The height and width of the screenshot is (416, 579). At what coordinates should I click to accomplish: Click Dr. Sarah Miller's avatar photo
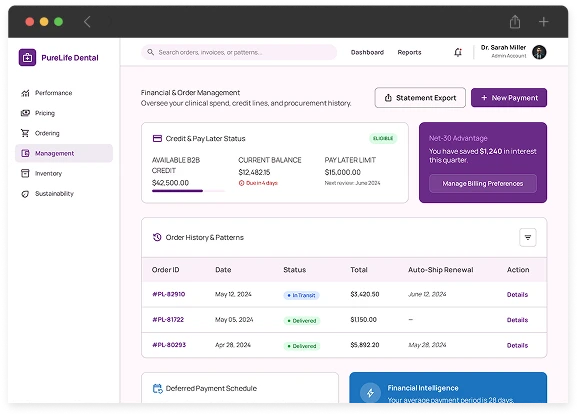coord(539,52)
